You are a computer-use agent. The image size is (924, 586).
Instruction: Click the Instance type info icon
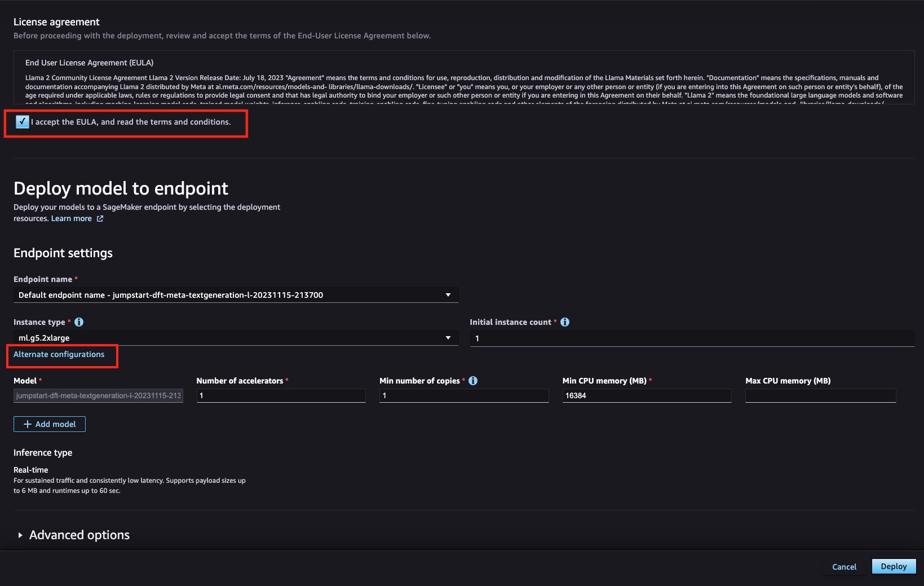[x=79, y=322]
